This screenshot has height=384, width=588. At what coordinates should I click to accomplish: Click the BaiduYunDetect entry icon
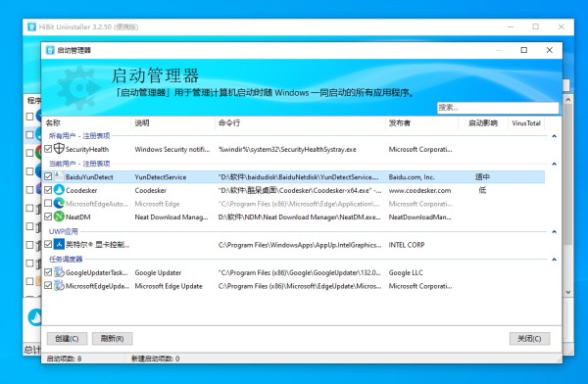pos(59,176)
